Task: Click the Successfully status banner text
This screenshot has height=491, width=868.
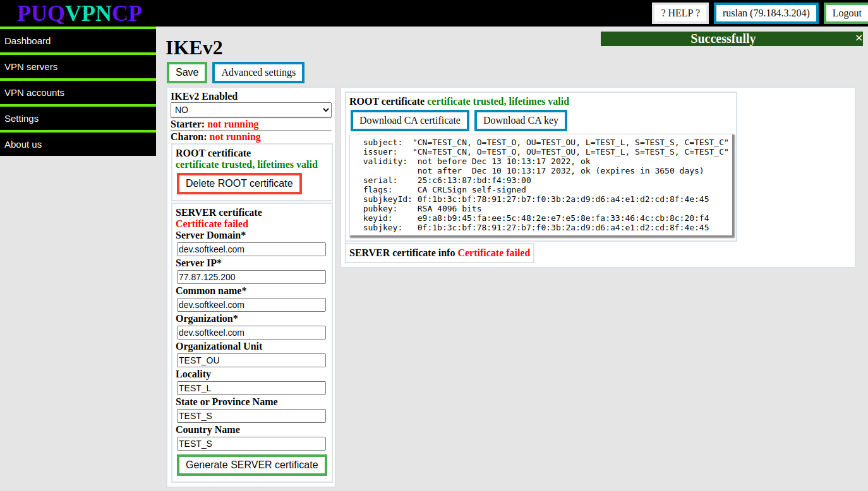Action: click(723, 38)
